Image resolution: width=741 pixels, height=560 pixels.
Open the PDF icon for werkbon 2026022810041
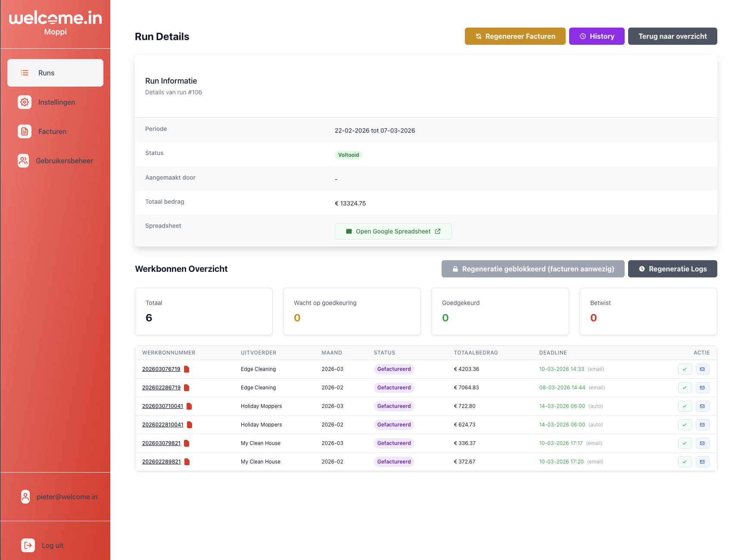click(x=190, y=425)
